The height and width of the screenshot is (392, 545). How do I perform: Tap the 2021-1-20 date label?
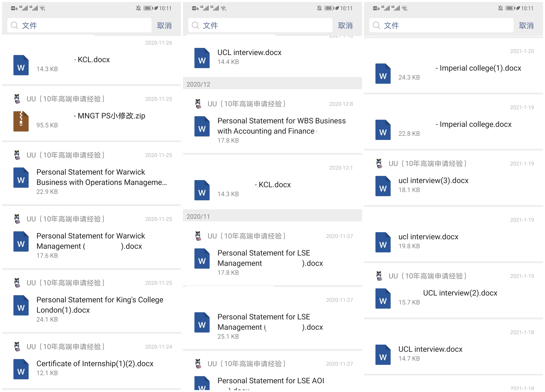(522, 51)
